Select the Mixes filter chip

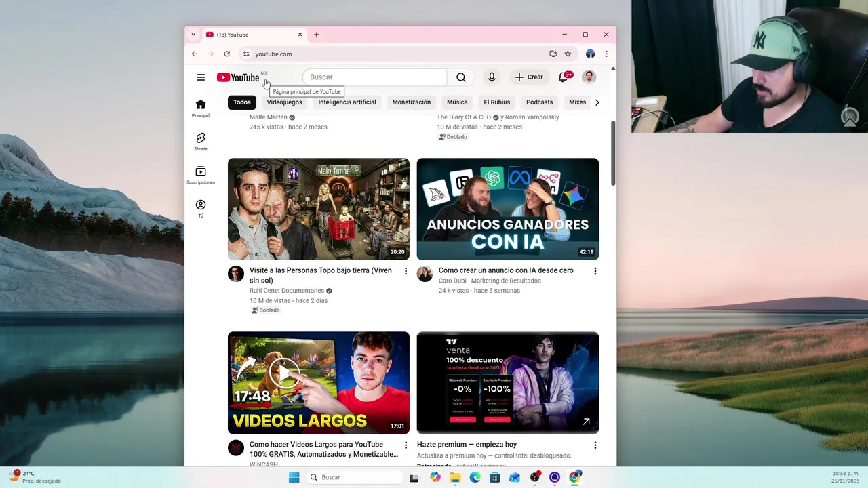click(577, 102)
